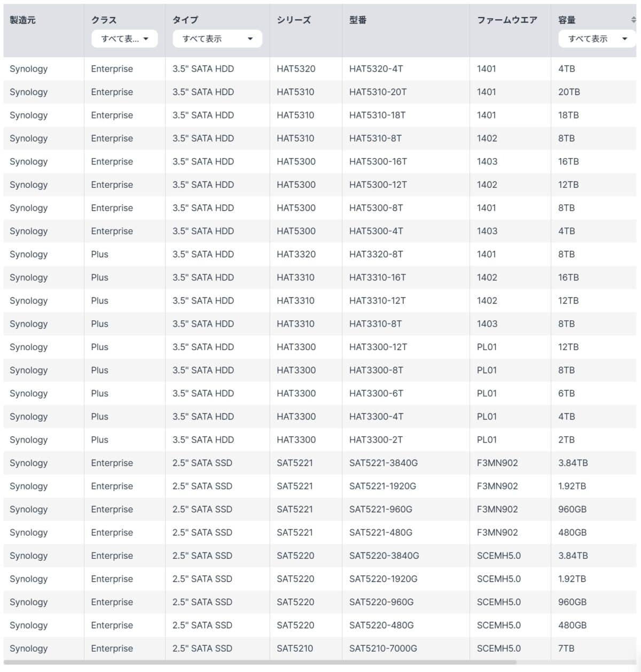Select the HAT3320-8T row

tap(319, 254)
